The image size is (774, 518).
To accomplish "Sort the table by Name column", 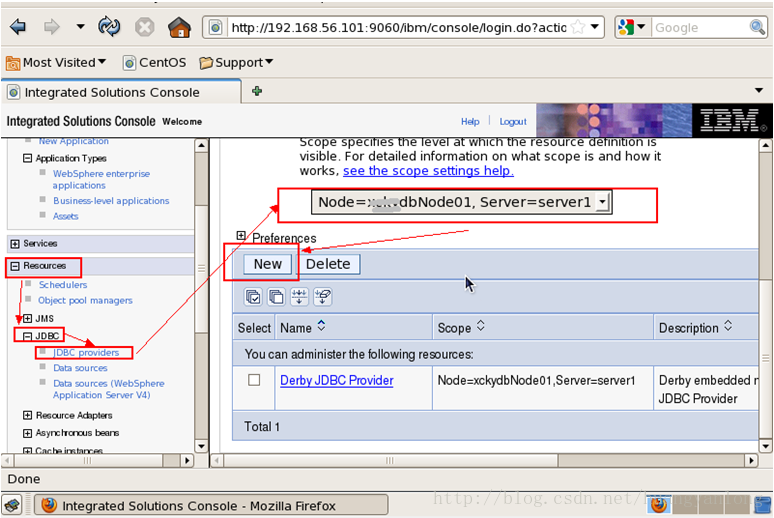I will point(321,326).
